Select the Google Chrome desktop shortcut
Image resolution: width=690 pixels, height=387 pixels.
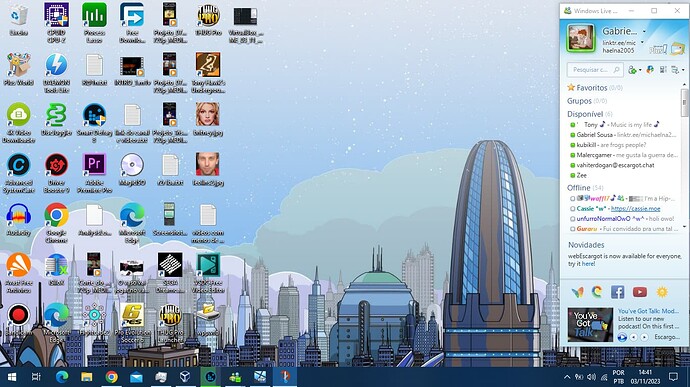pyautogui.click(x=56, y=223)
